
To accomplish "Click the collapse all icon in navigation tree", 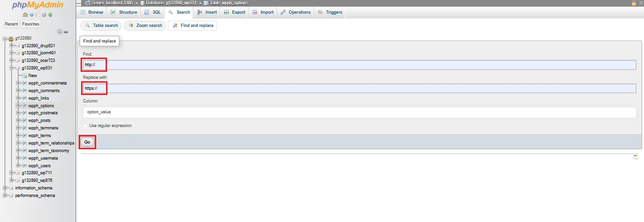I will click(x=59, y=32).
